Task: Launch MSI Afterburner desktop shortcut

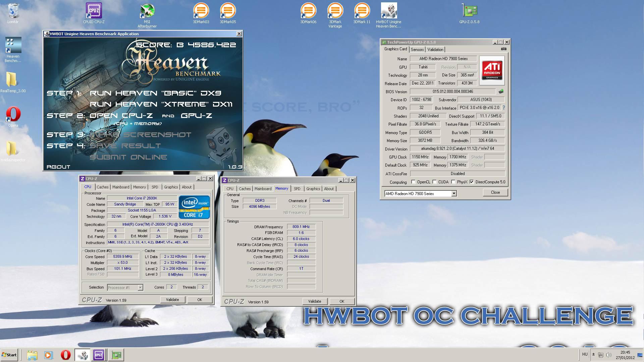Action: pos(147,15)
